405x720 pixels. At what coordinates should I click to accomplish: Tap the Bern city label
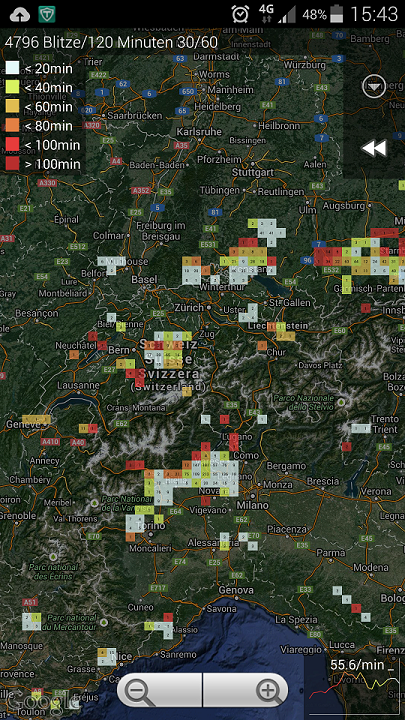pos(119,350)
